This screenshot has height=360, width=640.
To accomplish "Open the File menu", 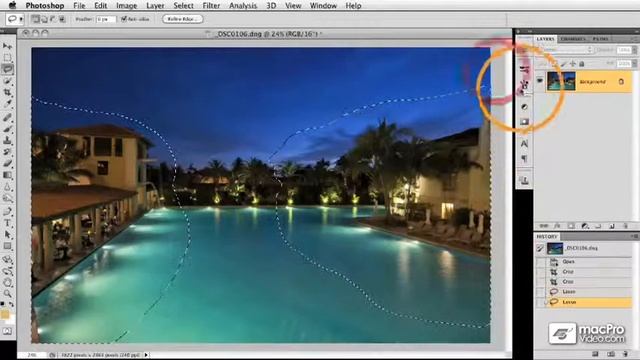I will coord(79,6).
